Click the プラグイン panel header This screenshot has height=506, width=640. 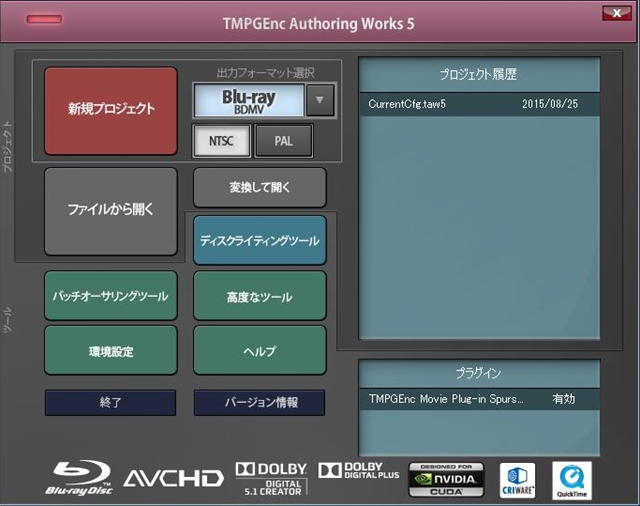tap(479, 373)
